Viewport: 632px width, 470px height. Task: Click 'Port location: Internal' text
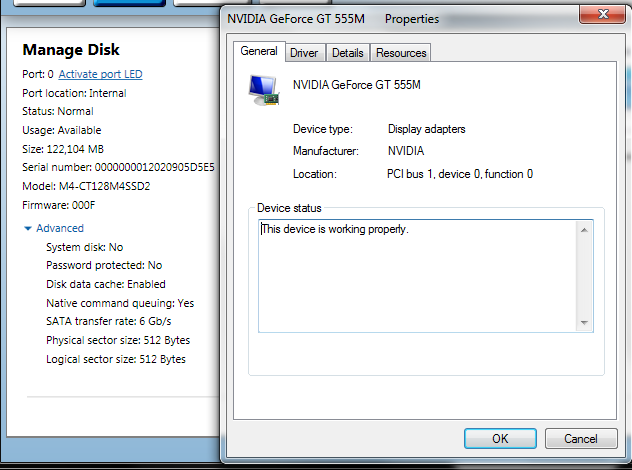[74, 93]
